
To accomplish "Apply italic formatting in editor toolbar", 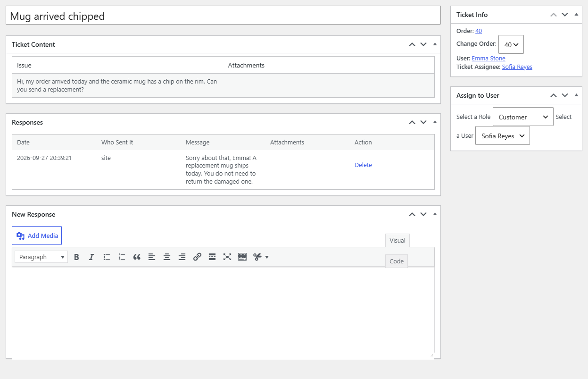I will (91, 257).
